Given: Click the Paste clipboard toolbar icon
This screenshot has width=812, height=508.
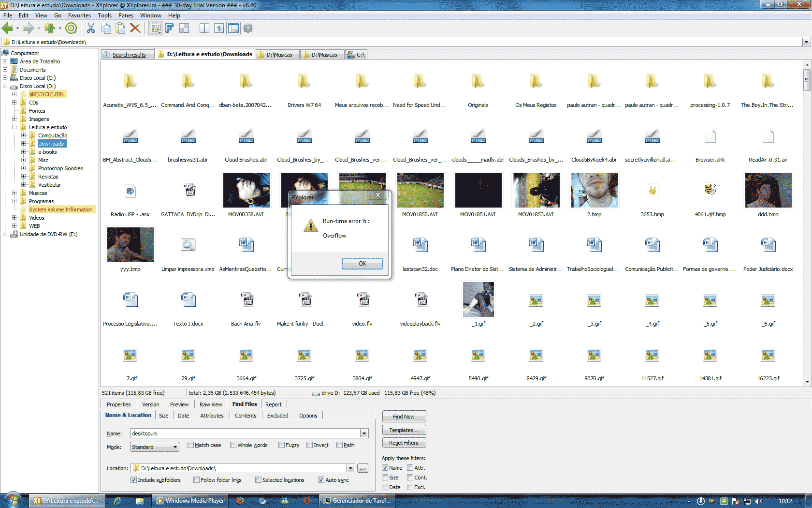Looking at the screenshot, I should (120, 29).
